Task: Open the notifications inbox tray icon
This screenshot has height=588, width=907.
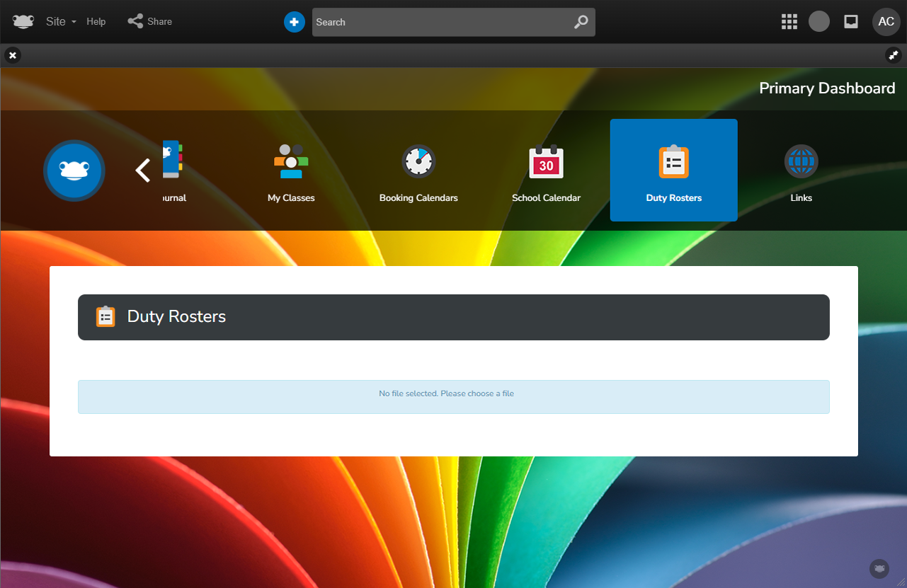Action: (x=851, y=22)
